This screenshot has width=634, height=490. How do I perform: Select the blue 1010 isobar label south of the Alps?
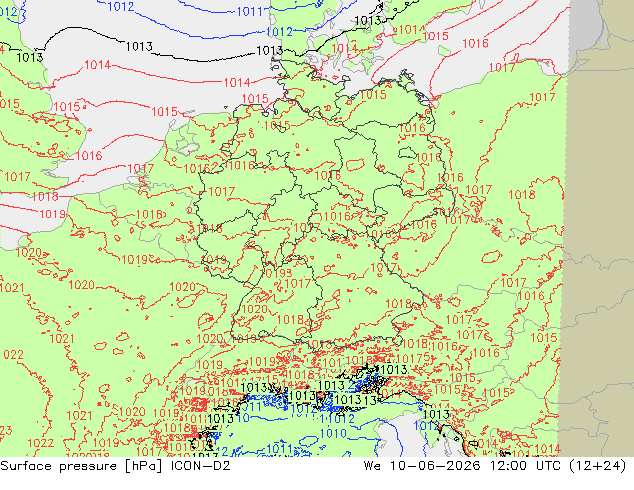tap(333, 434)
